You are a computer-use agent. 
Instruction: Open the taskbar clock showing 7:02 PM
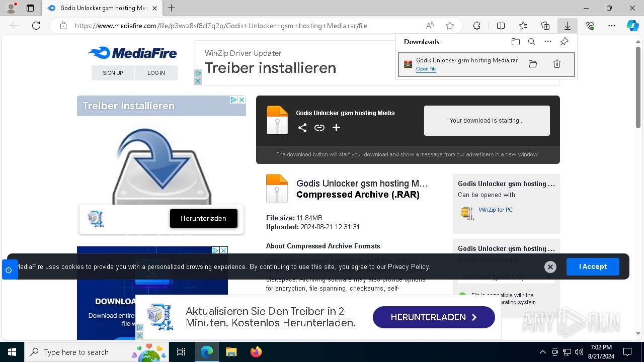click(601, 352)
